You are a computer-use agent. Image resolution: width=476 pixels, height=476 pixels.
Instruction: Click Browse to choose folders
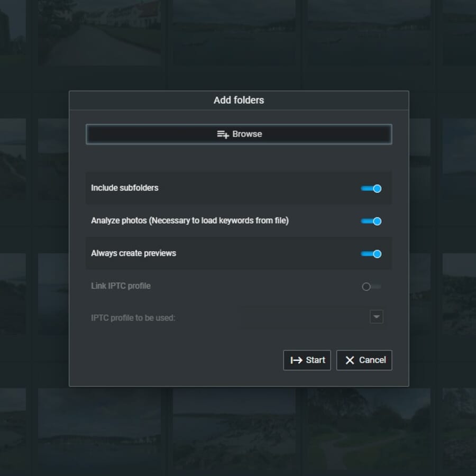[239, 134]
